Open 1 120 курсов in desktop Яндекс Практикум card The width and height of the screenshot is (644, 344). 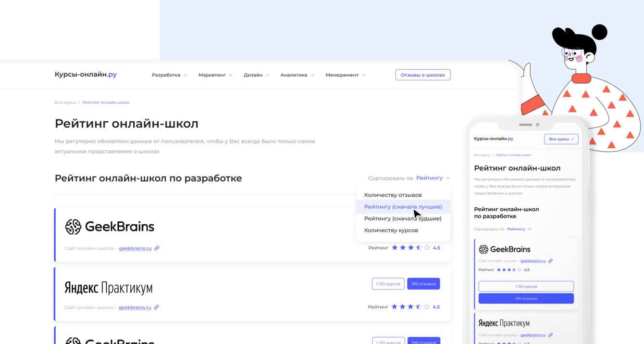tap(388, 284)
